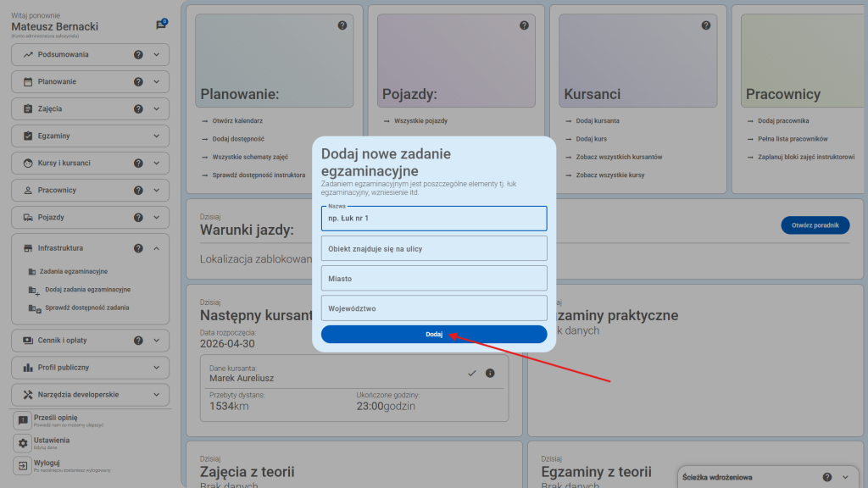Click help icon on Ścieżka wdrożeniowa panel

(827, 477)
